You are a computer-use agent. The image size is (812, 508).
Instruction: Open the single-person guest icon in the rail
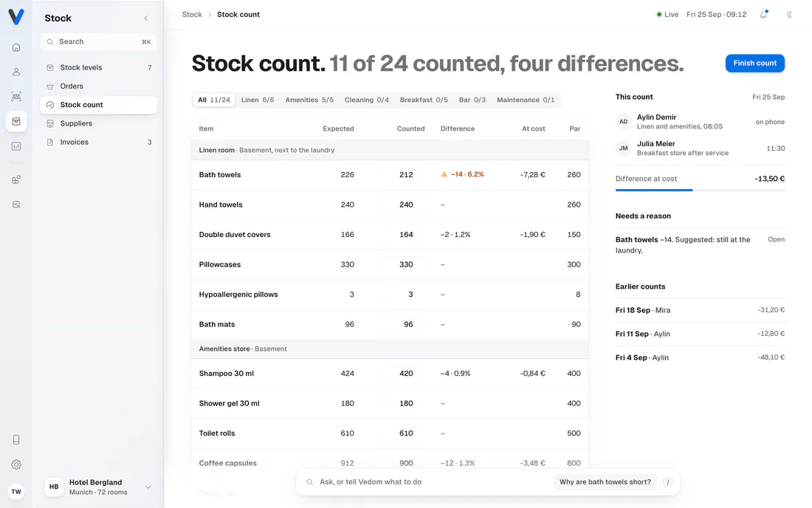click(x=16, y=72)
